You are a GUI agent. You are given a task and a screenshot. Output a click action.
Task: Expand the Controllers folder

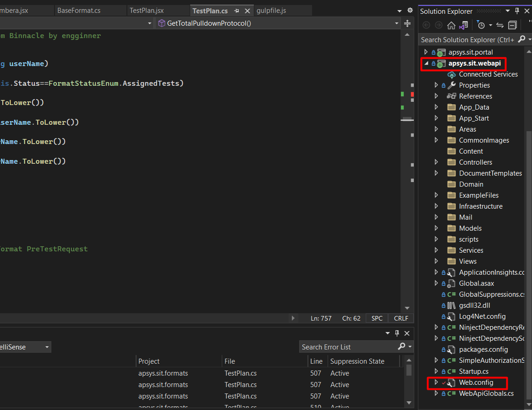point(436,162)
